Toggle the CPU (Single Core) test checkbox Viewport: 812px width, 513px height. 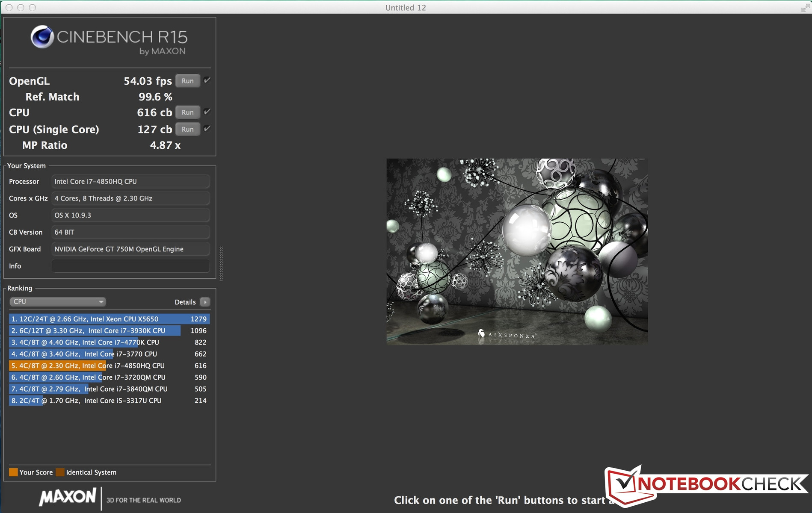207,129
